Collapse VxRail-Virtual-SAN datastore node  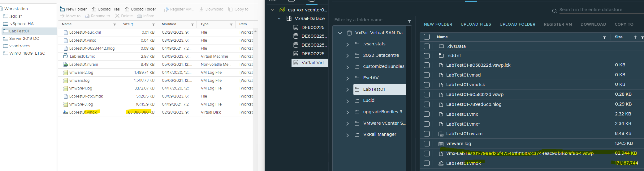pos(340,33)
